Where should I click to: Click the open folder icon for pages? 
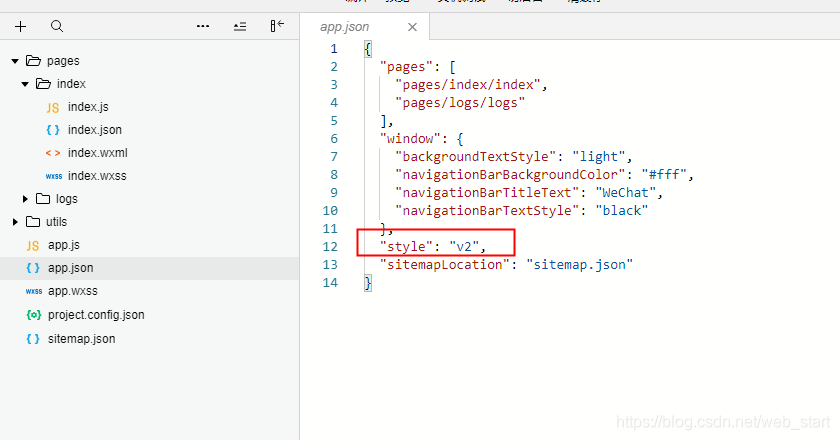[33, 61]
